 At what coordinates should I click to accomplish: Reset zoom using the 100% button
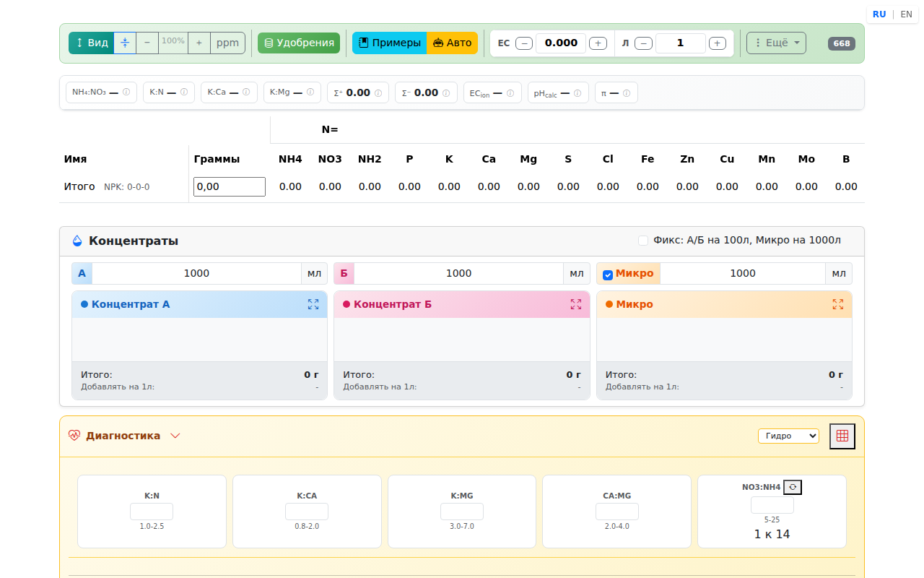173,43
